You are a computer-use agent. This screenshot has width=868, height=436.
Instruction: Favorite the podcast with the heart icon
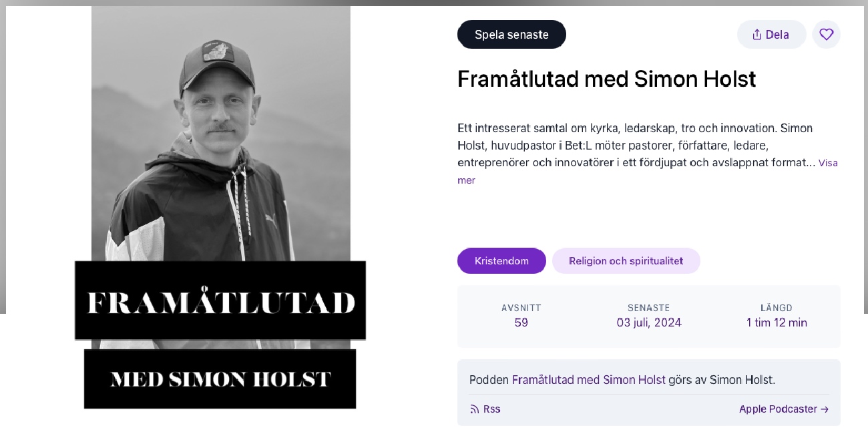[826, 35]
